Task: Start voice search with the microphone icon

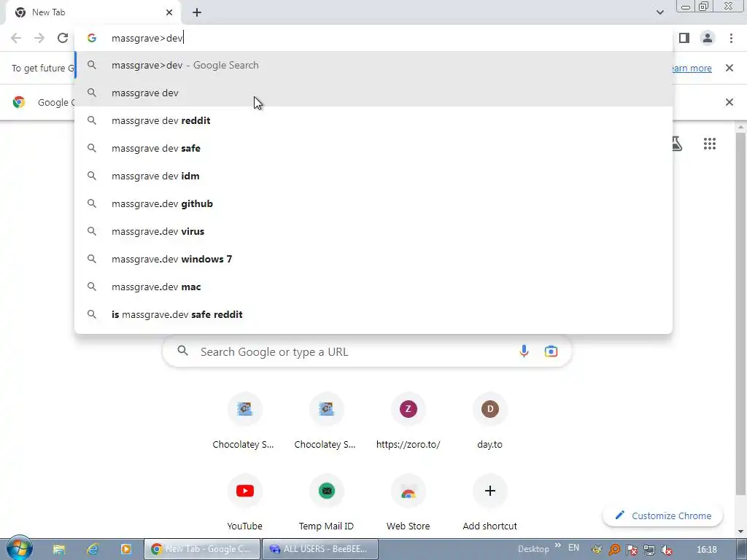Action: (524, 351)
